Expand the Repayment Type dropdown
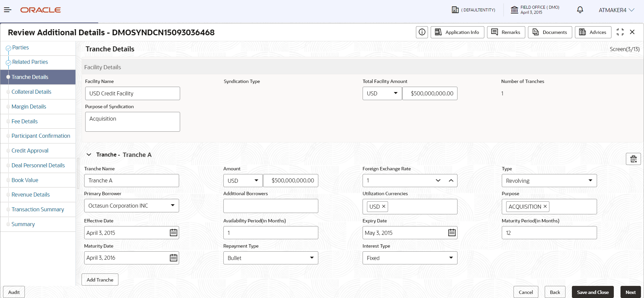The width and height of the screenshot is (644, 298). (312, 258)
